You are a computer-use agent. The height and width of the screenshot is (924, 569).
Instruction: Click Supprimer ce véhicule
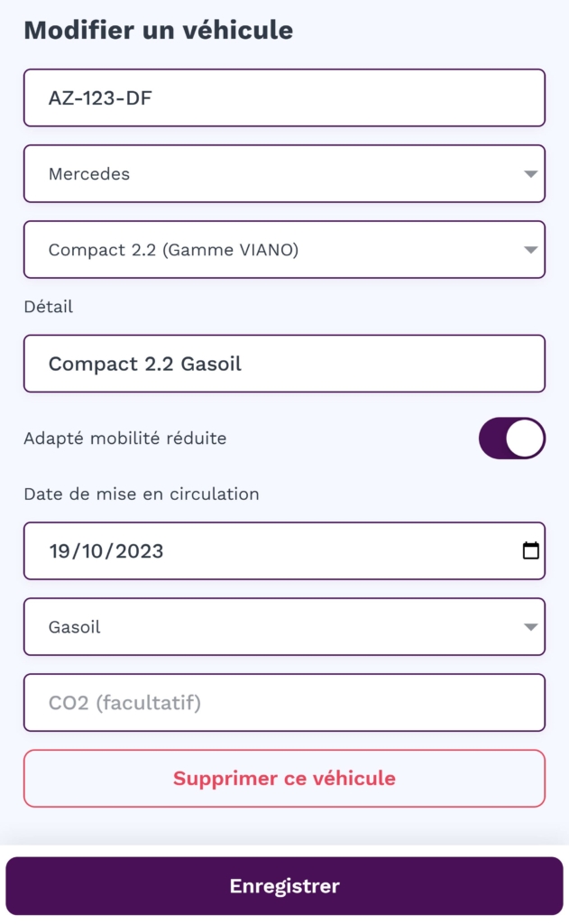(284, 778)
